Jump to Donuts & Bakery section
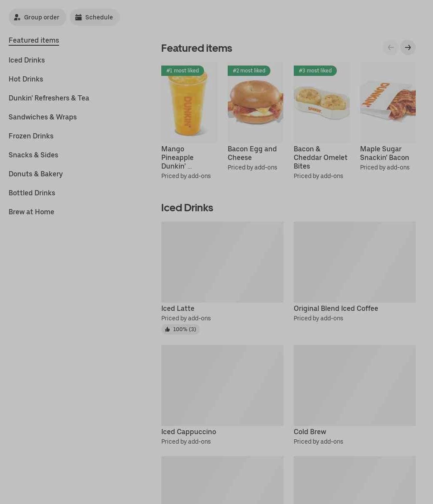 [x=36, y=174]
